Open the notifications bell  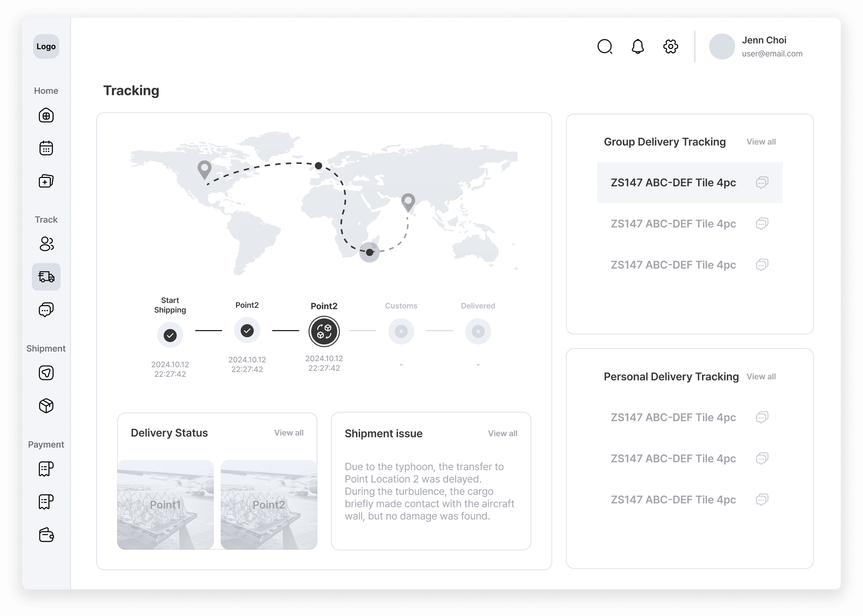tap(638, 47)
